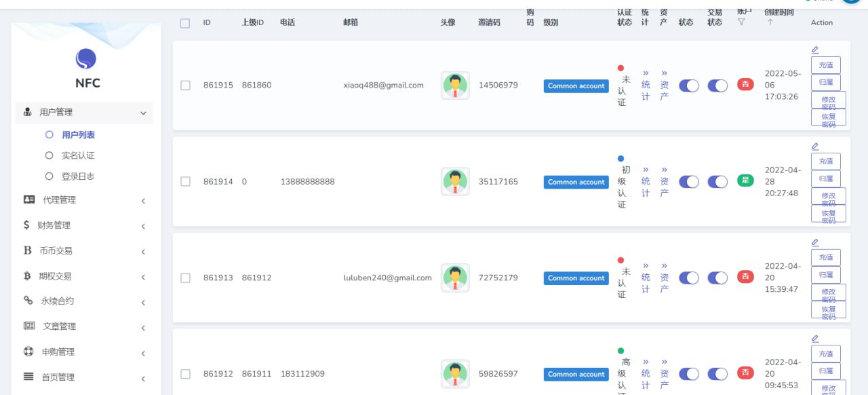Toggle the 状态 switch for user 861915

click(x=688, y=86)
